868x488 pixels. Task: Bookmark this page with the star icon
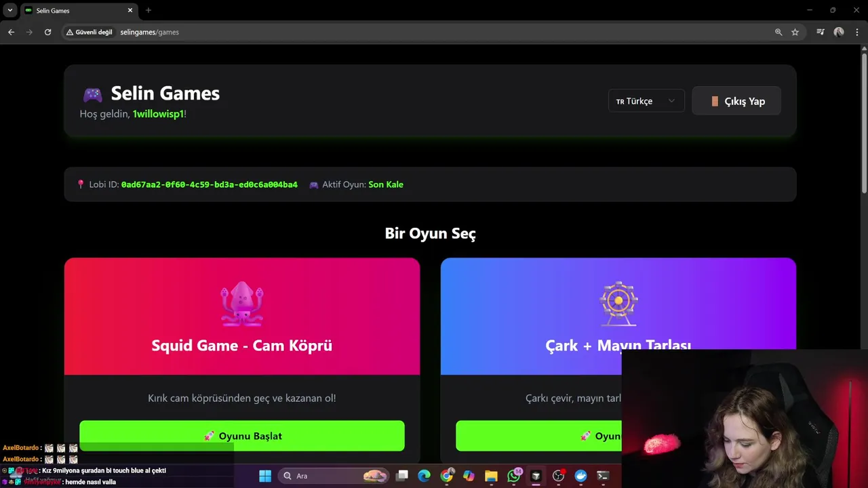pos(795,32)
